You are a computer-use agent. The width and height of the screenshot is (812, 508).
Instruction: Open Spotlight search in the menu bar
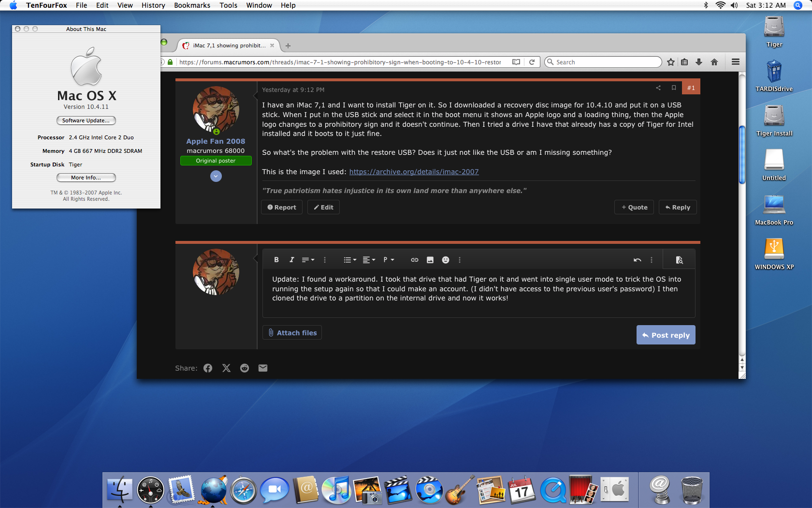tap(798, 5)
